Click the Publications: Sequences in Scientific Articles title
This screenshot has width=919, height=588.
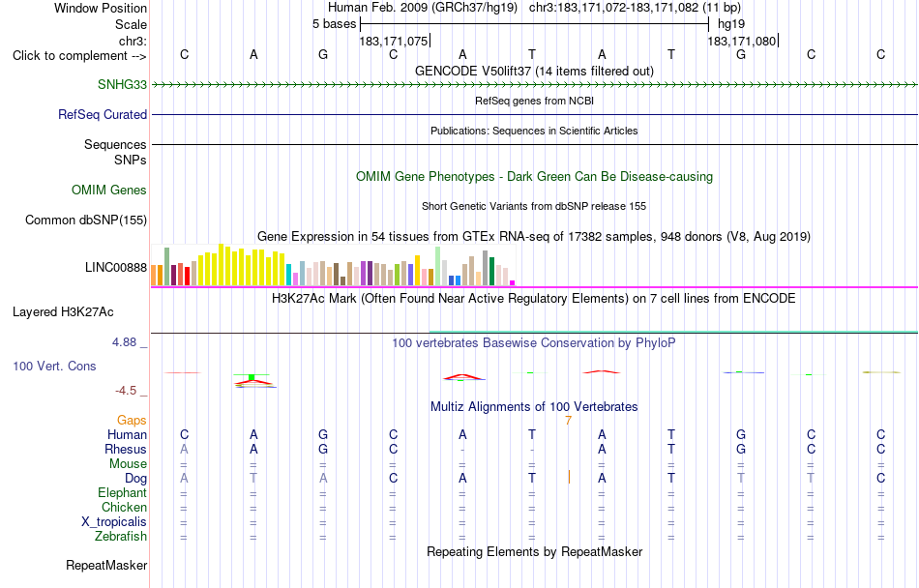(x=534, y=131)
